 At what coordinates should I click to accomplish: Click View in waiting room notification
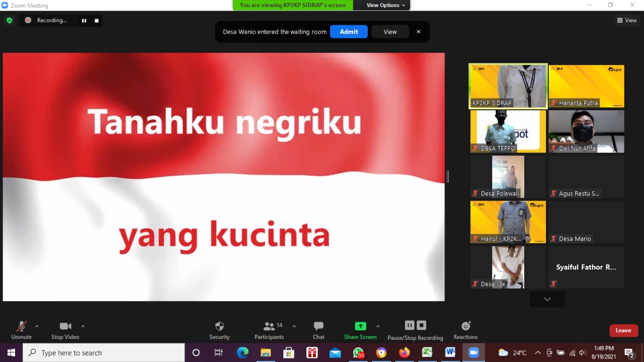390,32
